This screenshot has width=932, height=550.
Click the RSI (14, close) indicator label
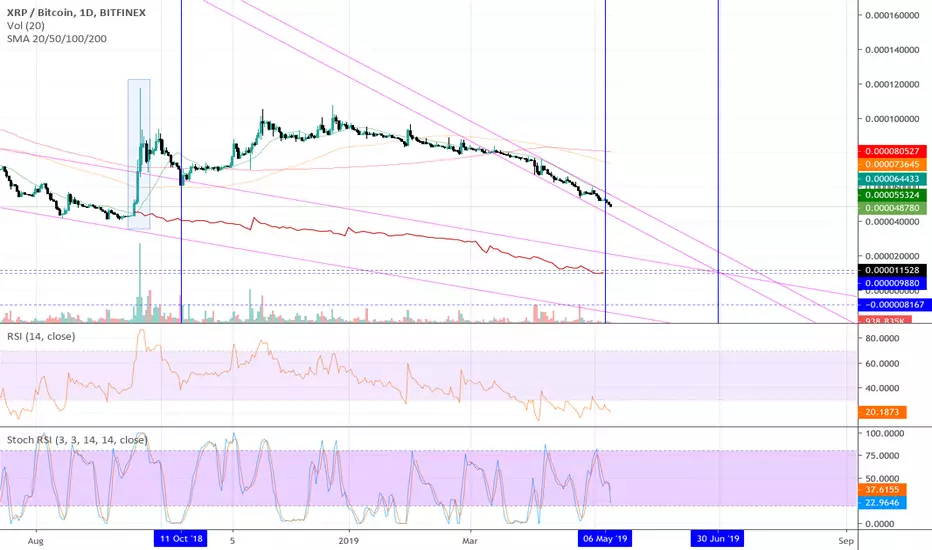pos(41,337)
